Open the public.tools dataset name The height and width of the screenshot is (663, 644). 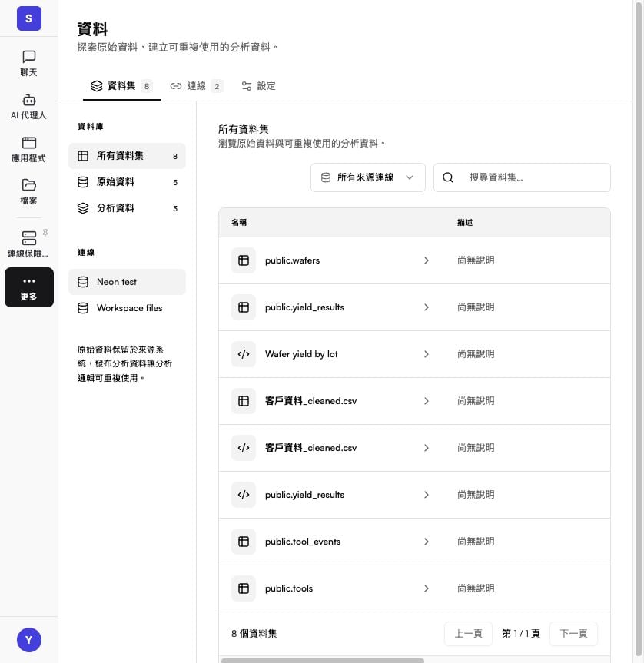(x=289, y=588)
